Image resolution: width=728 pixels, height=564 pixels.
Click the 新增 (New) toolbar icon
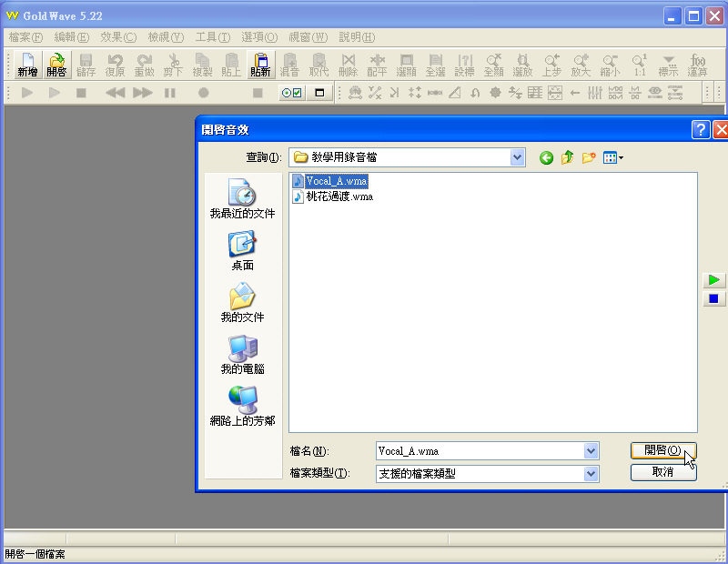(28, 65)
